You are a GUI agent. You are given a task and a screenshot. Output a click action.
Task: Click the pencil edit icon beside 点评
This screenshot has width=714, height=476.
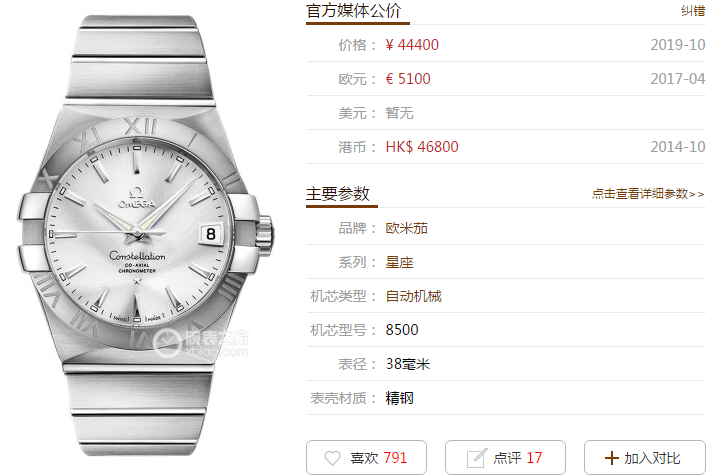[x=477, y=458]
